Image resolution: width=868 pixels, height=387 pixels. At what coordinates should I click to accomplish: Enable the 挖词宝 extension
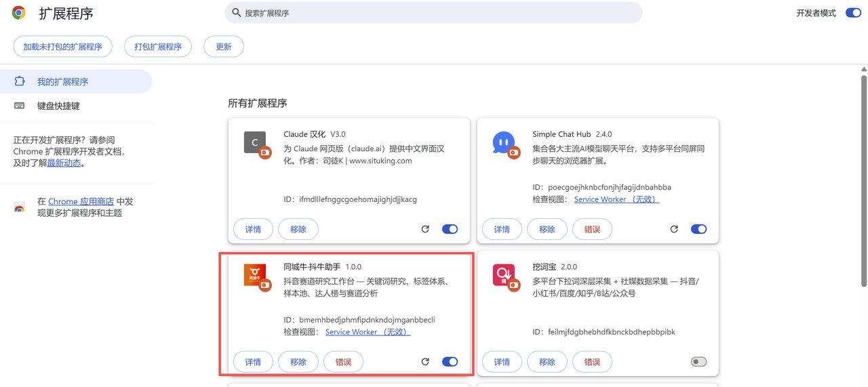click(698, 362)
